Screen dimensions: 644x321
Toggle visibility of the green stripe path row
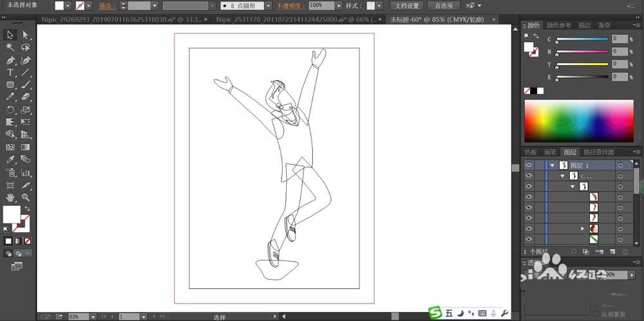[529, 239]
